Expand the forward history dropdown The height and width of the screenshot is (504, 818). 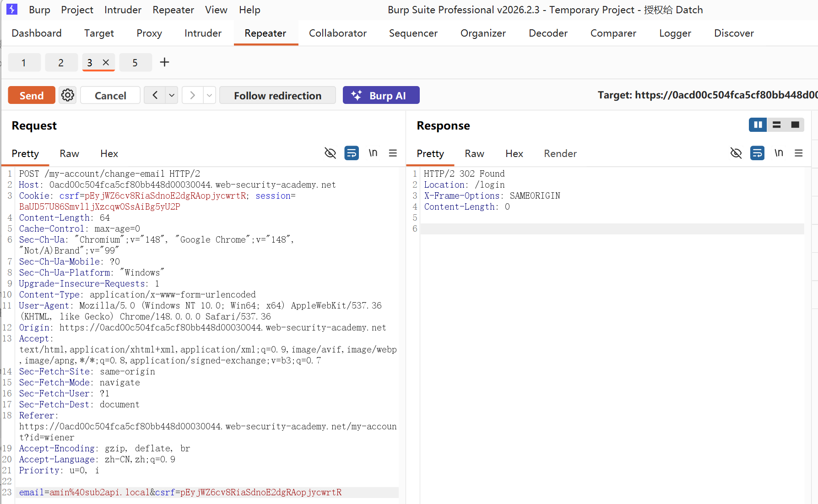tap(209, 95)
